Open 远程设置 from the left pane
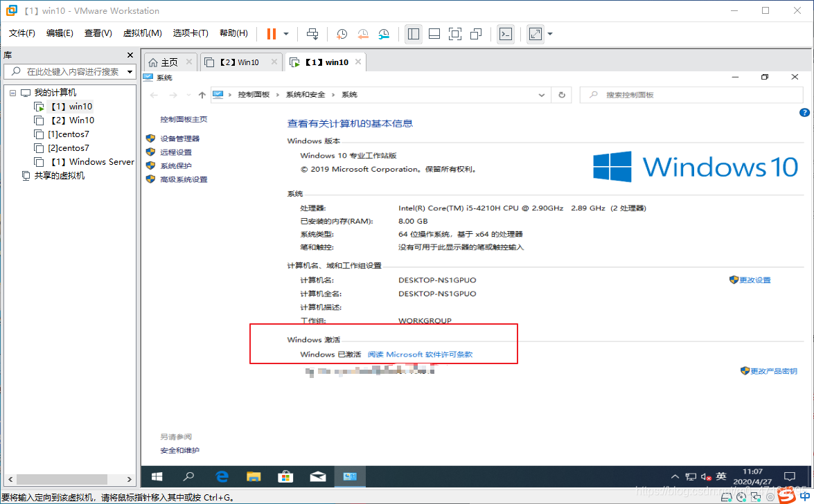 pos(175,152)
